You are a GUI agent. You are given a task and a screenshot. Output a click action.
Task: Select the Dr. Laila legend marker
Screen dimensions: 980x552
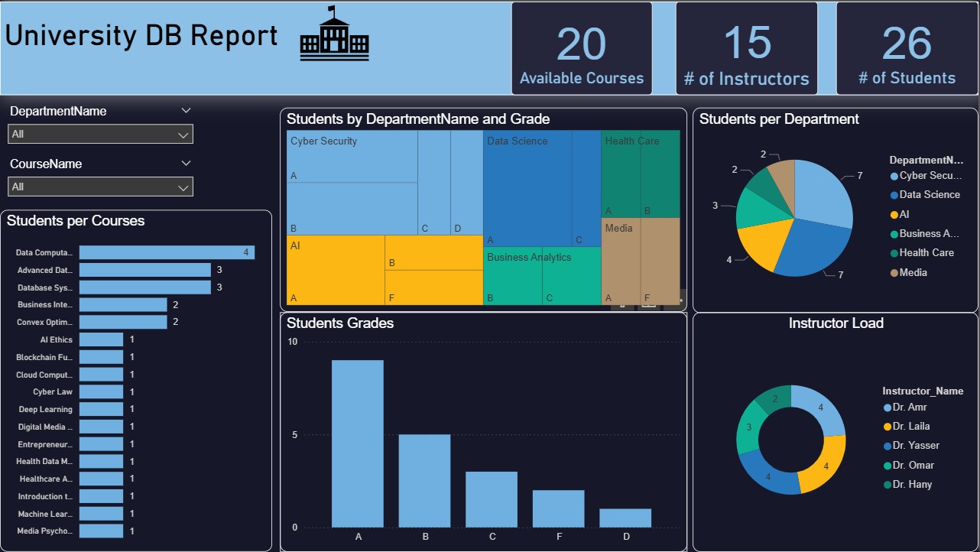point(888,427)
